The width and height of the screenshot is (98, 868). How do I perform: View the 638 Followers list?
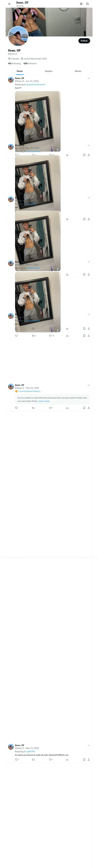(30, 63)
